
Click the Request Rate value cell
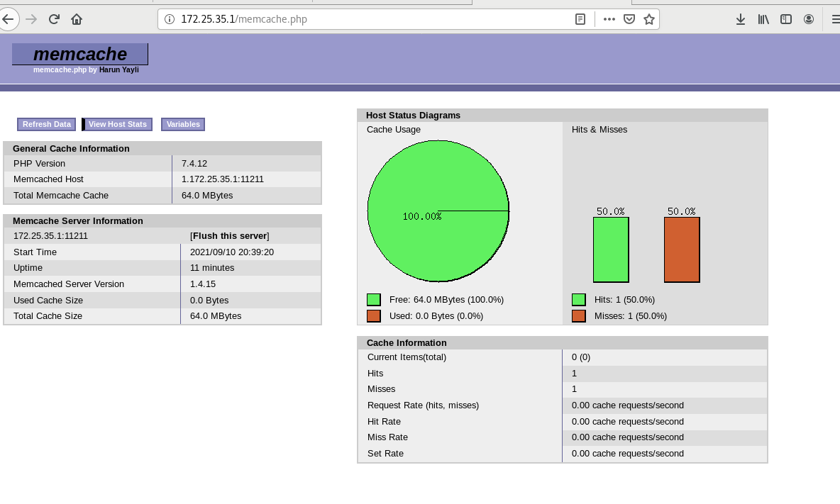665,405
